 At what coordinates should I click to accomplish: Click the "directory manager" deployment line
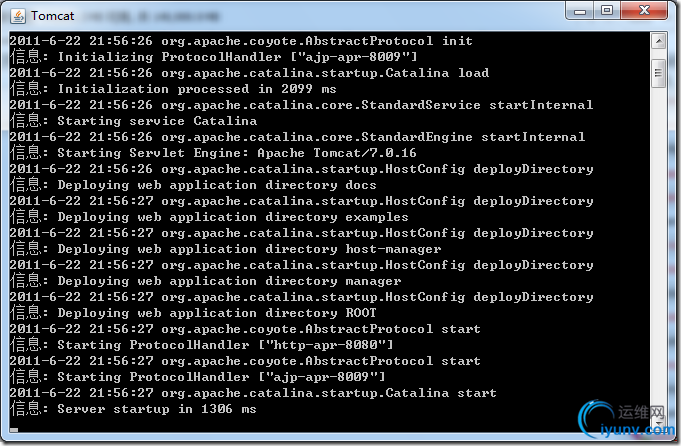205,281
